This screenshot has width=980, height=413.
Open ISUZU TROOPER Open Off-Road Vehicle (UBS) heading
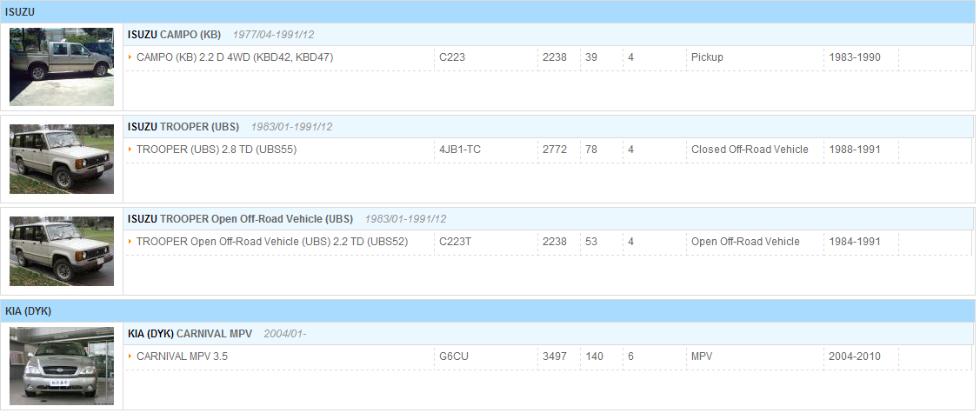(240, 219)
